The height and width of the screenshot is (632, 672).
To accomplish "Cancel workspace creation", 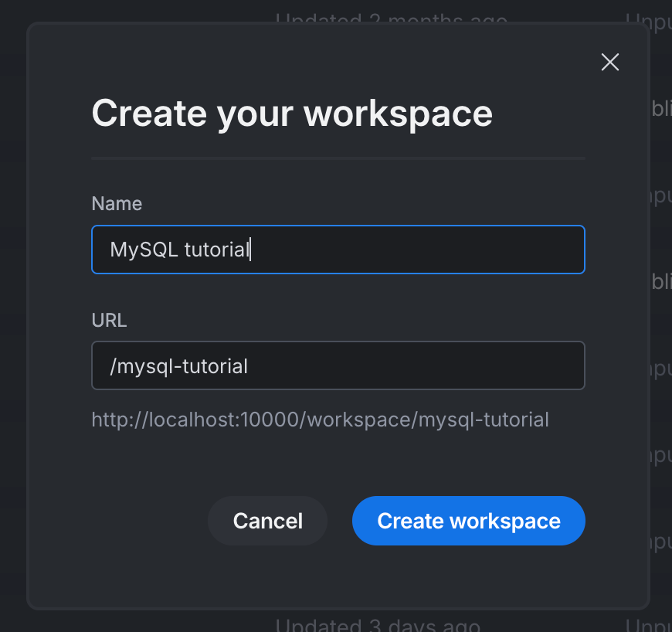I will point(268,521).
